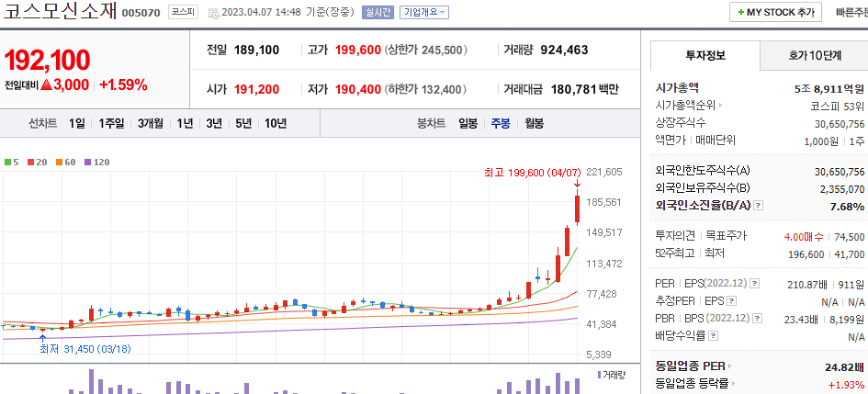
Task: Click the 거래대금 value 180,781
Action: [x=573, y=89]
